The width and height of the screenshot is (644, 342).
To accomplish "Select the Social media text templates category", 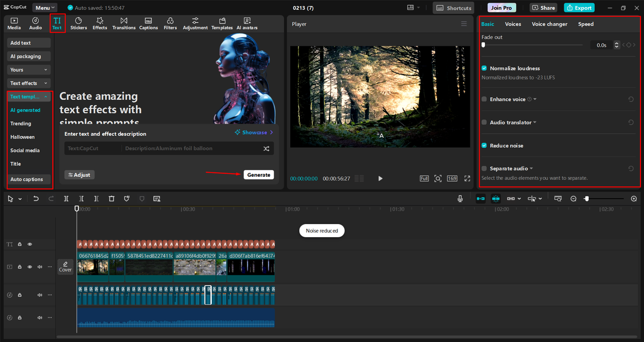I will 25,151.
